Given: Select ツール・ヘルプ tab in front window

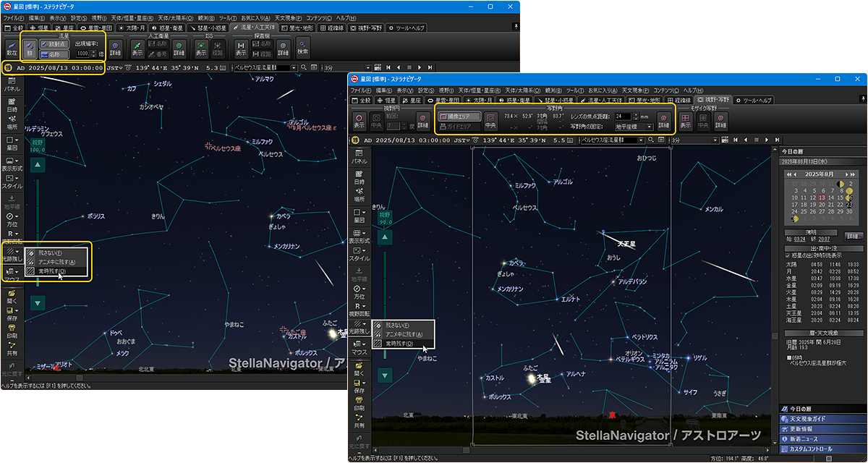Looking at the screenshot, I should tap(754, 100).
